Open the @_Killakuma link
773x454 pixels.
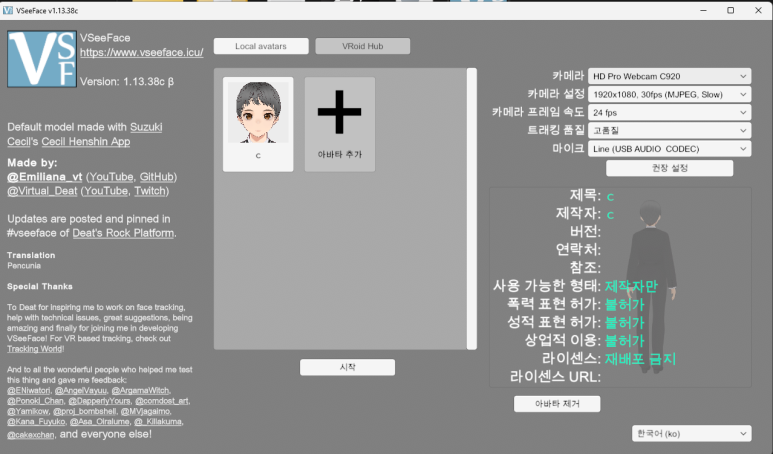(158, 421)
